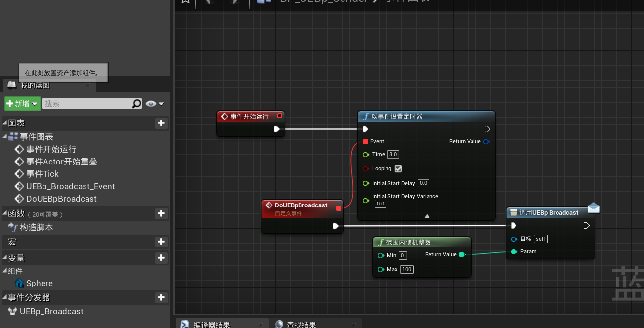The height and width of the screenshot is (328, 644).
Task: Select 事件Actor开始重叠 in the tree
Action: click(62, 162)
